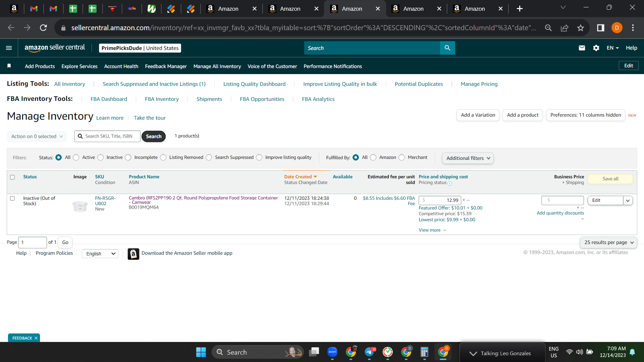Open Add Products in the nav bar
The image size is (644, 362).
tap(40, 66)
